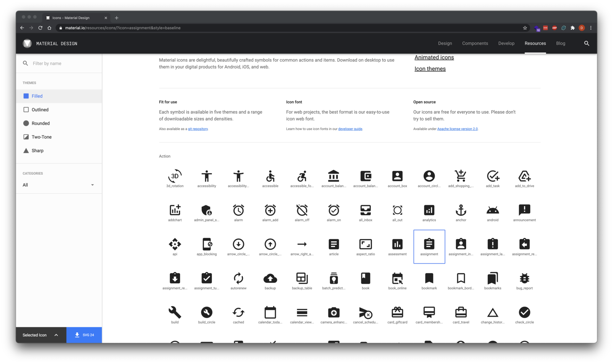Select the change_history triangle icon
This screenshot has width=613, height=364.
click(493, 313)
